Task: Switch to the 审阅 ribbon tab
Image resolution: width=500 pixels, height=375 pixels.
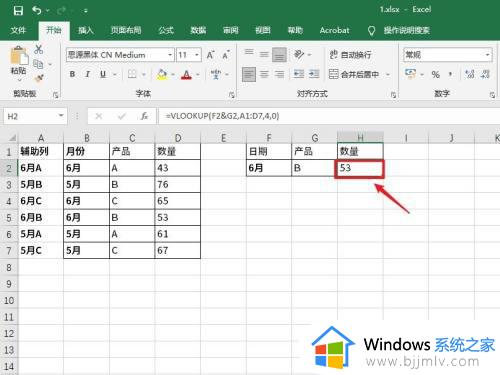Action: point(230,30)
